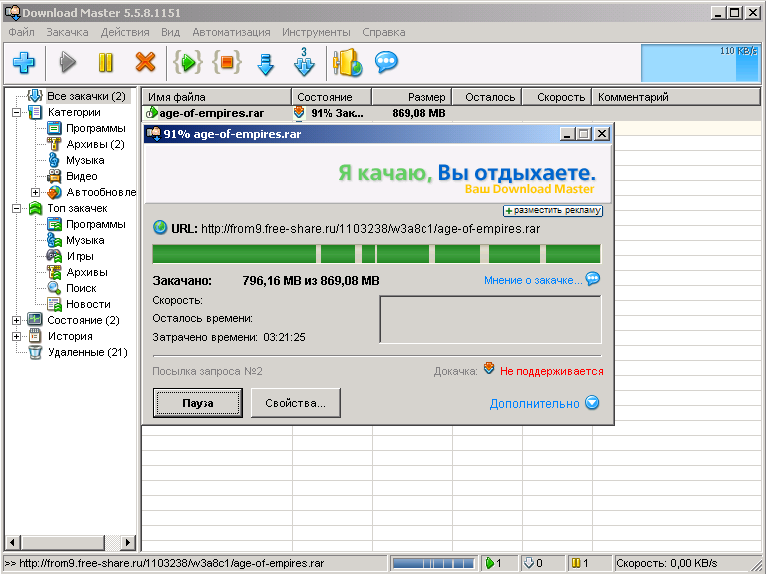Open the Файл menu
Viewport: 766px width, 574px height.
(21, 32)
